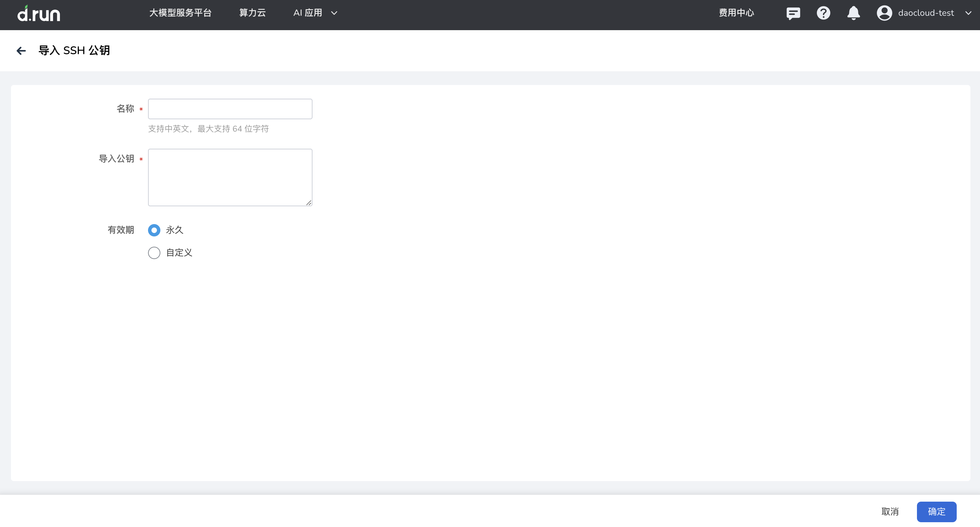Image resolution: width=980 pixels, height=527 pixels.
Task: Click the 费用中心 item in the top bar
Action: coord(736,13)
